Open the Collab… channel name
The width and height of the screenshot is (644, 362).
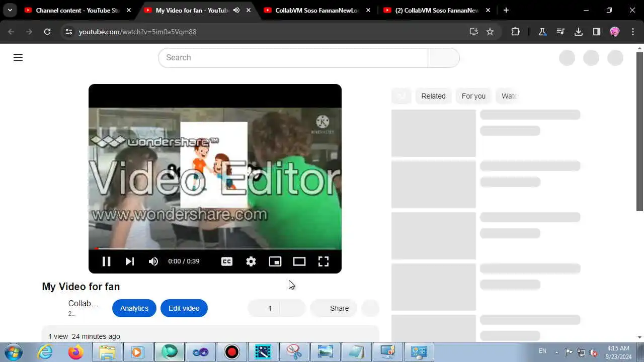[84, 303]
